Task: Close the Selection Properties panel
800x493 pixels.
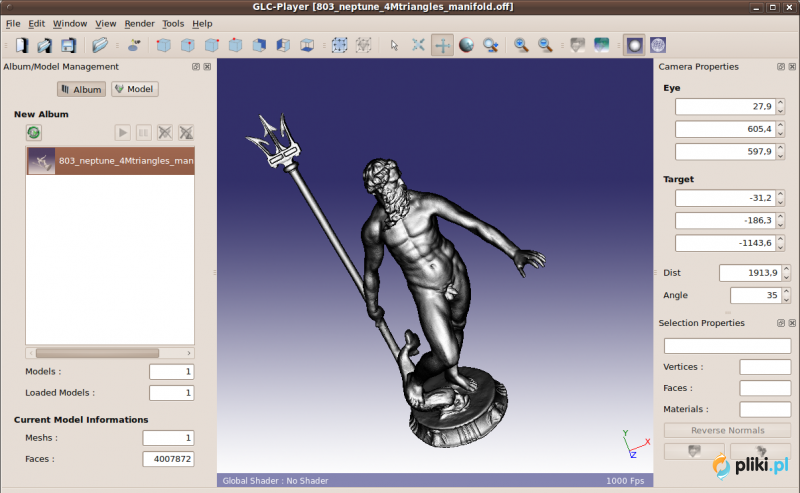Action: [x=792, y=323]
